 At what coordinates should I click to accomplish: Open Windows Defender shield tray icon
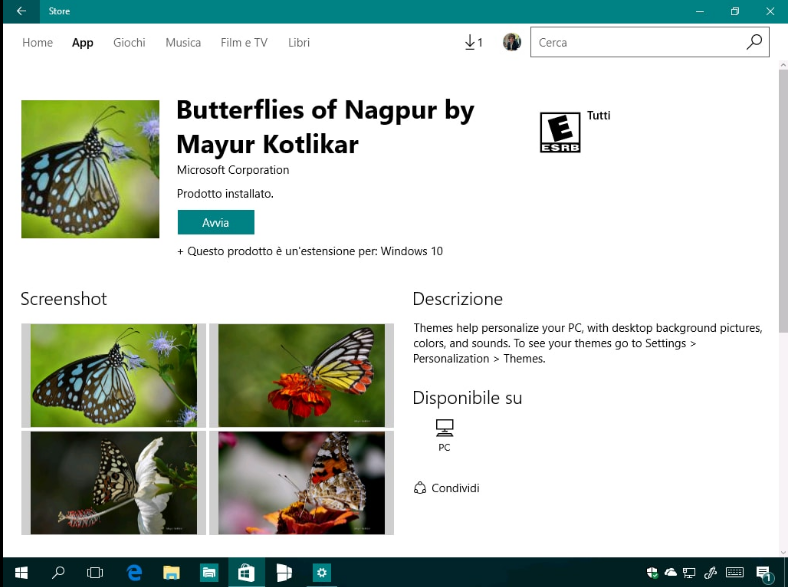click(652, 572)
